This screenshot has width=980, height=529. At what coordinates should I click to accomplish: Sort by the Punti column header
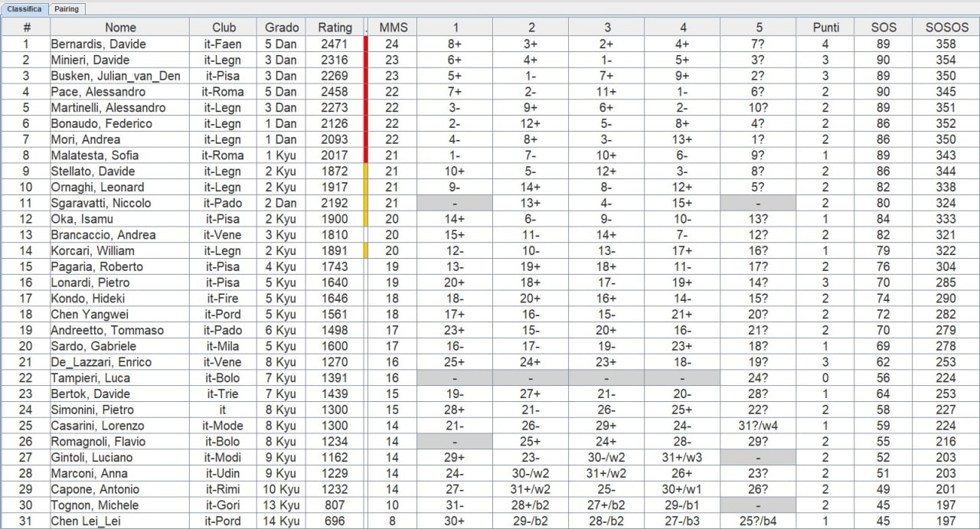(825, 27)
